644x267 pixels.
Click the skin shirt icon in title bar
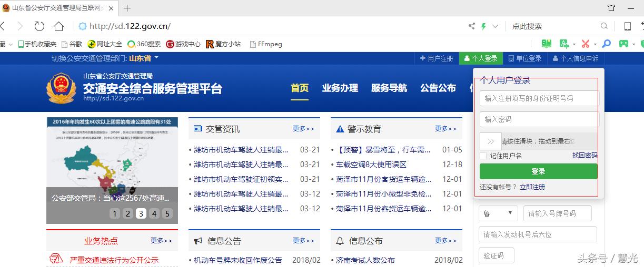[x=611, y=8]
